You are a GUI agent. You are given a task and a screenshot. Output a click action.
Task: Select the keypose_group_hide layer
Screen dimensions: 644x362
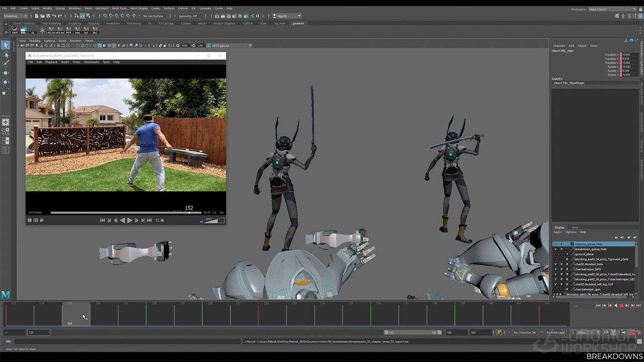tap(589, 244)
